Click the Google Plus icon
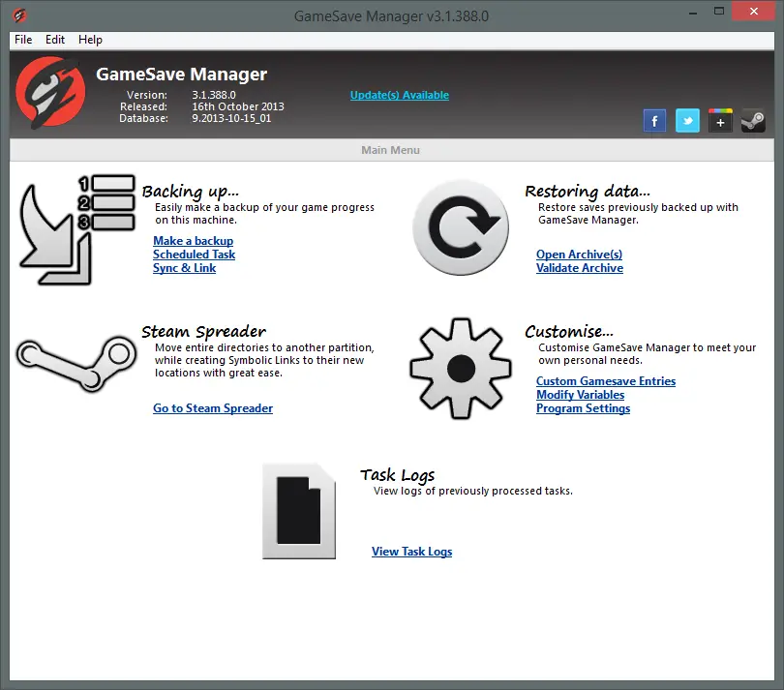This screenshot has width=784, height=690. (720, 121)
